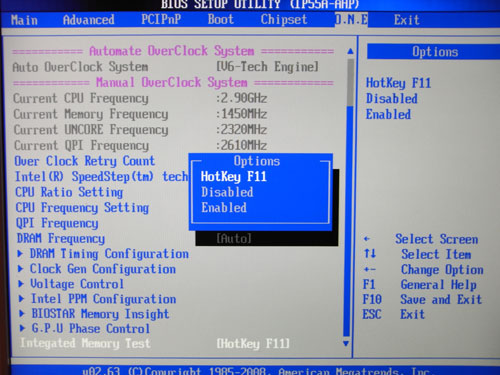Open the PCIPnP tab
The image size is (500, 375).
[x=161, y=19]
